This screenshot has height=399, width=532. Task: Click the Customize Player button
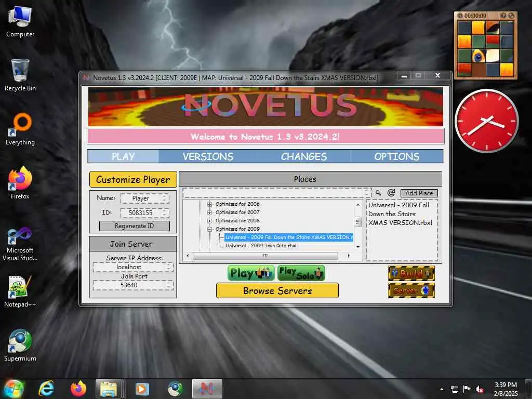[133, 179]
